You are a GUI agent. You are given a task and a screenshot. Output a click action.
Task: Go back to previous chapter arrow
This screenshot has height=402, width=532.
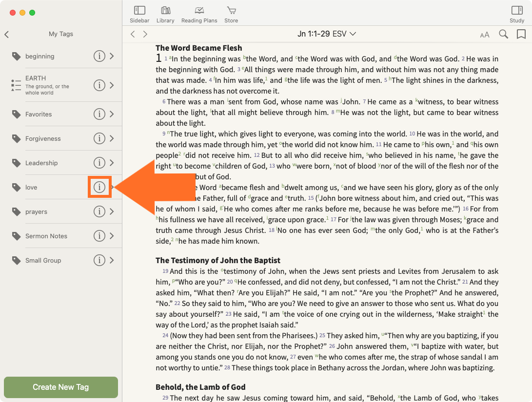point(133,34)
